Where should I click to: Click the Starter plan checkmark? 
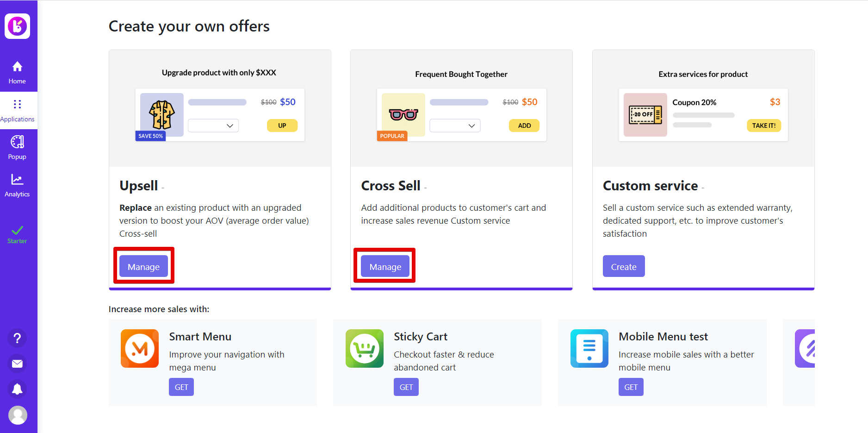(x=17, y=231)
